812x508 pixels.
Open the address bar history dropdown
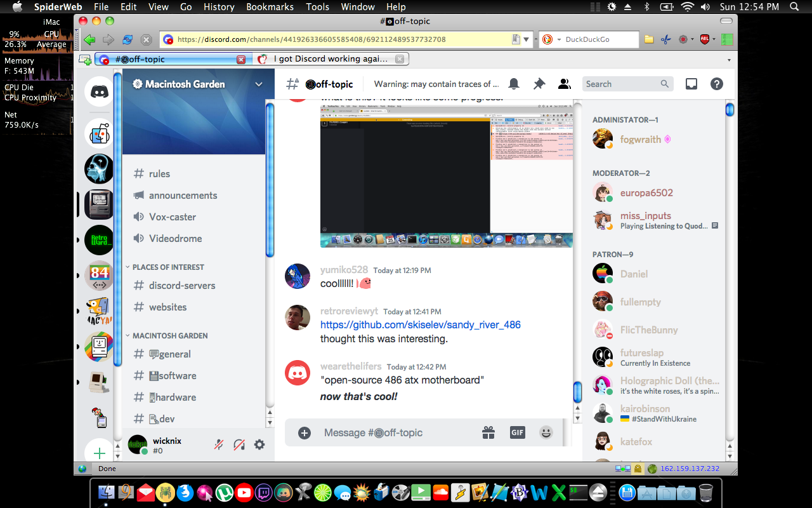pyautogui.click(x=527, y=39)
